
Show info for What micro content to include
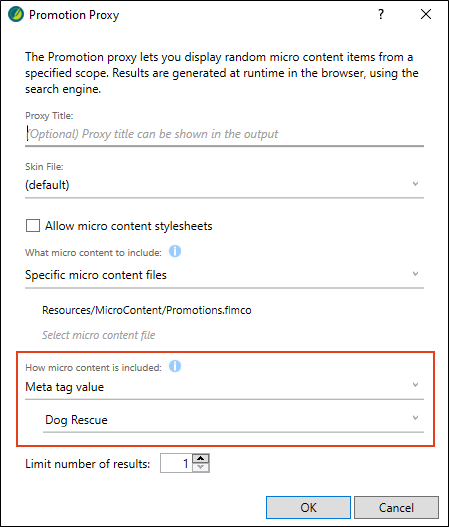(175, 251)
